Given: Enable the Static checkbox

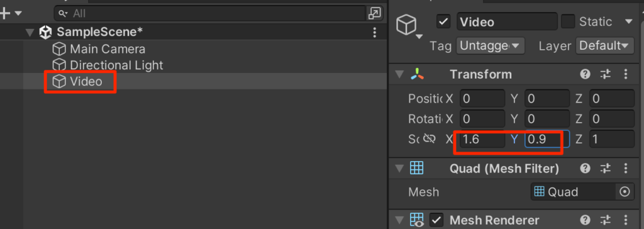Looking at the screenshot, I should (x=568, y=21).
